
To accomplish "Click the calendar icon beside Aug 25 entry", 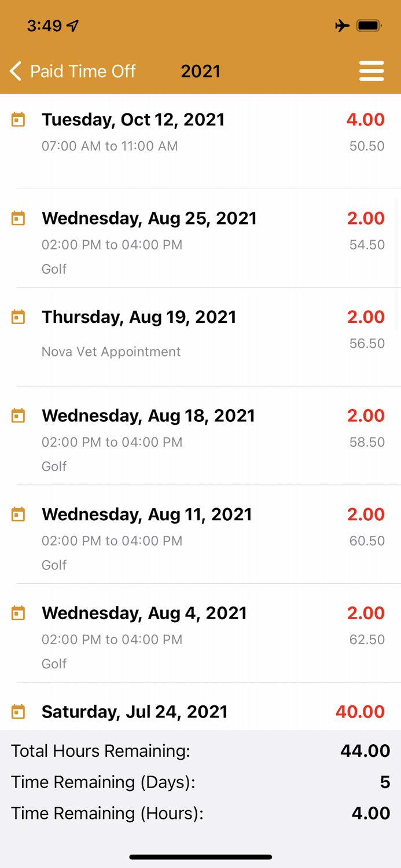I will [x=18, y=219].
